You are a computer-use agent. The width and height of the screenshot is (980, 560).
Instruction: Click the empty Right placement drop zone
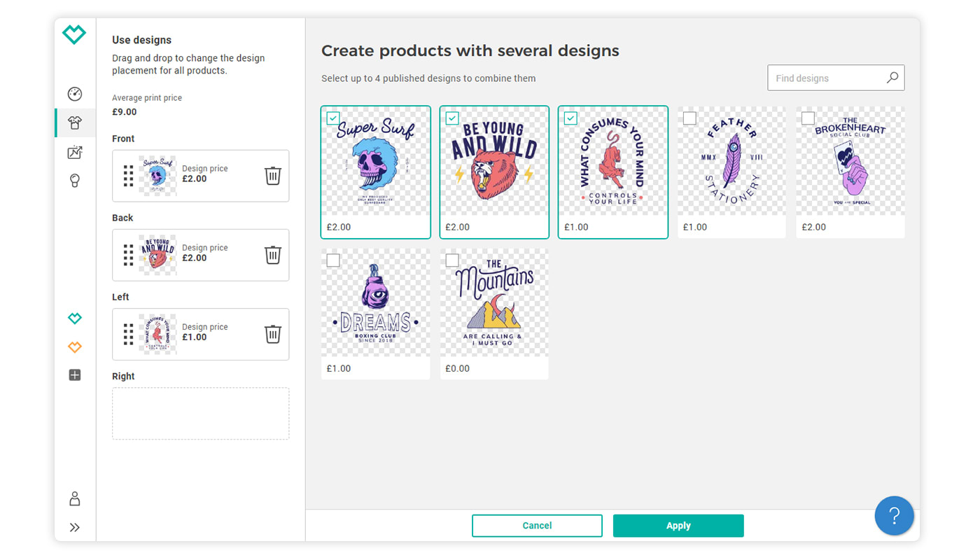200,414
